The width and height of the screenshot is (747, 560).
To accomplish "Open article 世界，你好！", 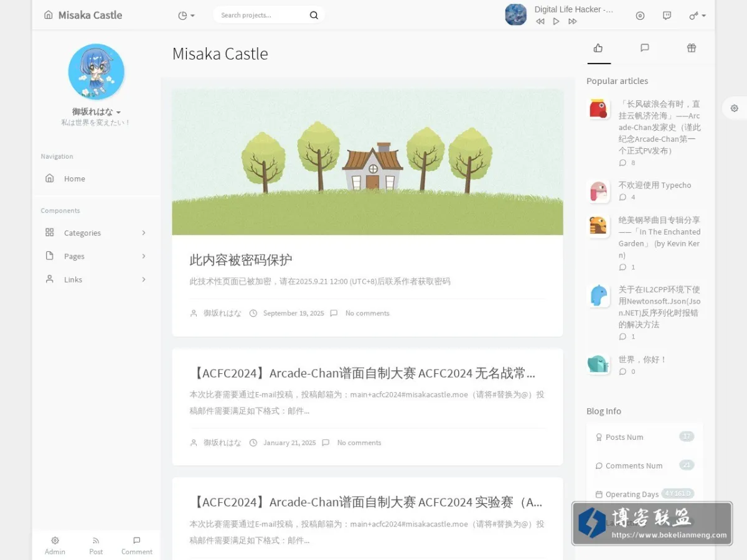I will coord(643,360).
